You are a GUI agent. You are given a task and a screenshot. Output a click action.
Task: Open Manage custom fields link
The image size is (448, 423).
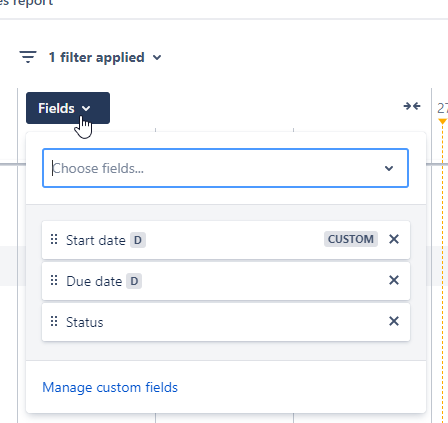tap(110, 387)
